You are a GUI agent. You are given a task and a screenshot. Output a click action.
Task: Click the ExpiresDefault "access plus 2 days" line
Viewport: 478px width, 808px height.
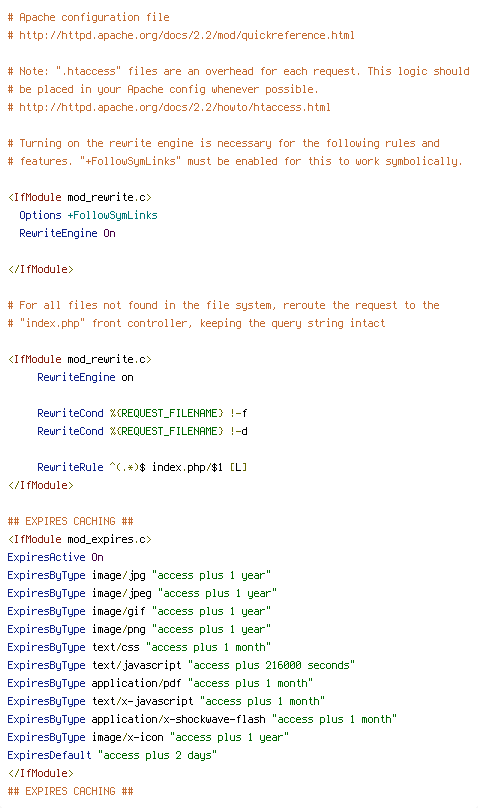[x=112, y=755]
